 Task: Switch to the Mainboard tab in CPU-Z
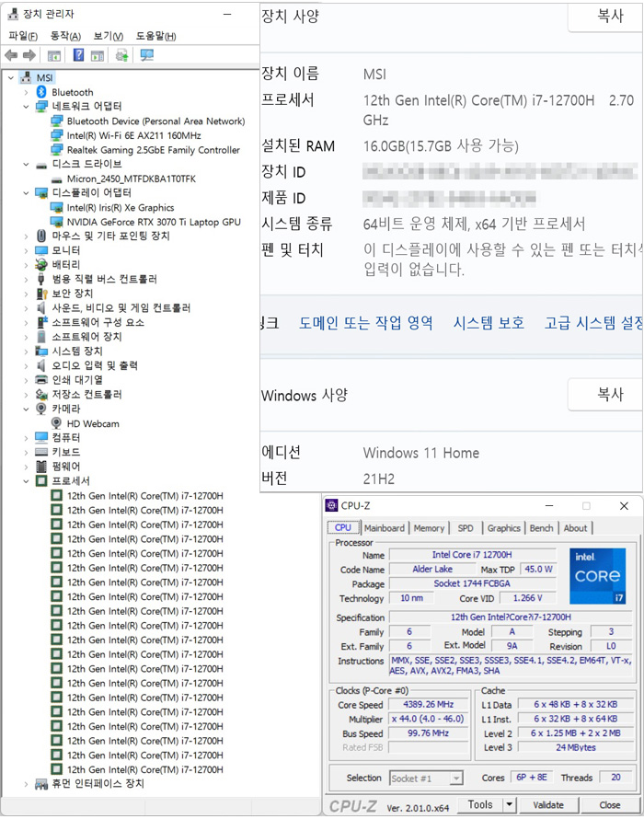click(385, 528)
